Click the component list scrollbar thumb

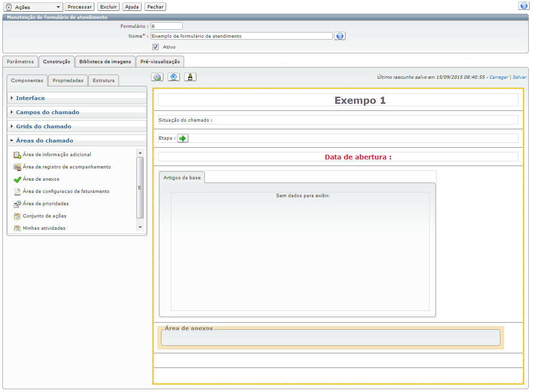click(140, 187)
